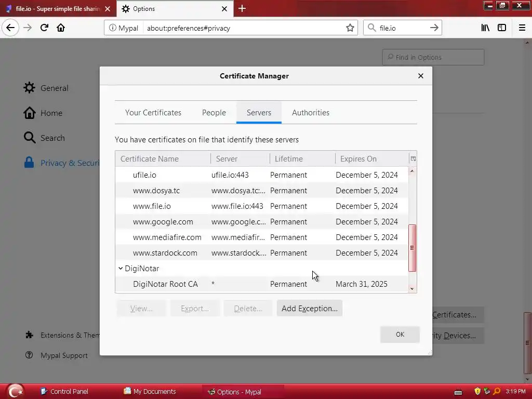The width and height of the screenshot is (532, 399).
Task: Click the View button
Action: (x=141, y=309)
